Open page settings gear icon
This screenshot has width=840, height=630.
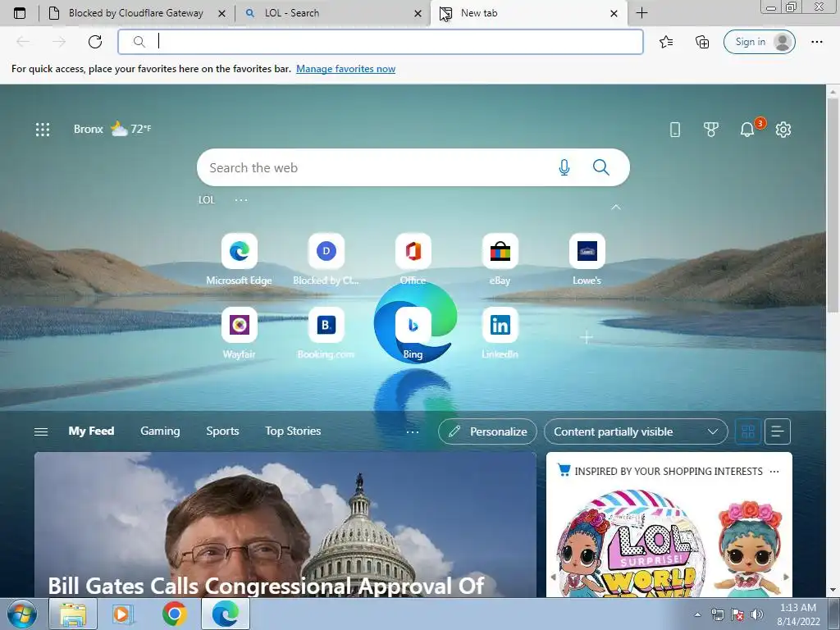pyautogui.click(x=783, y=129)
